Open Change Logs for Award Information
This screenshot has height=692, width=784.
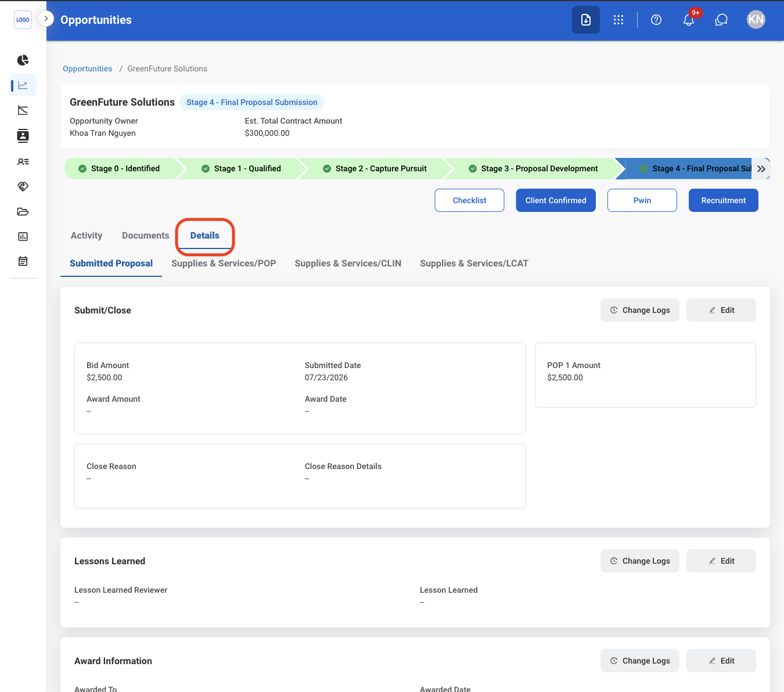coord(640,661)
